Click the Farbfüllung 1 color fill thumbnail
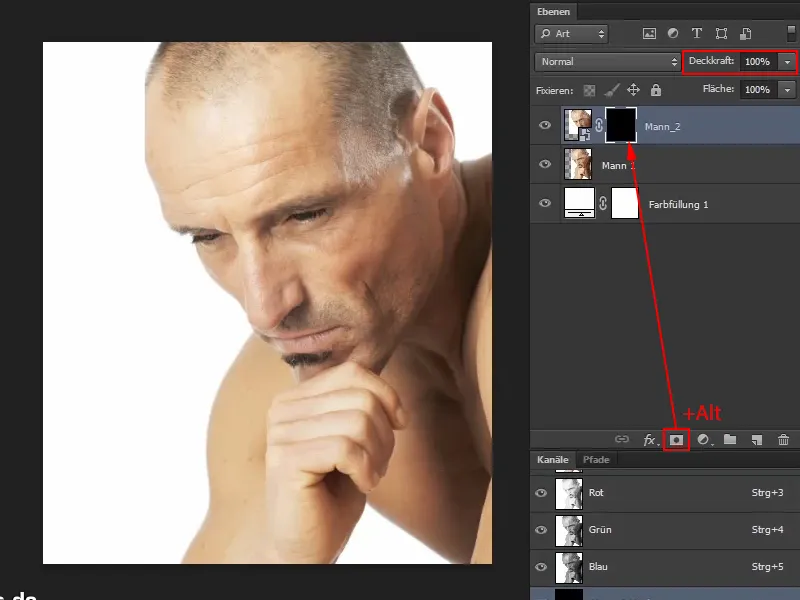This screenshot has height=600, width=800. pos(579,203)
